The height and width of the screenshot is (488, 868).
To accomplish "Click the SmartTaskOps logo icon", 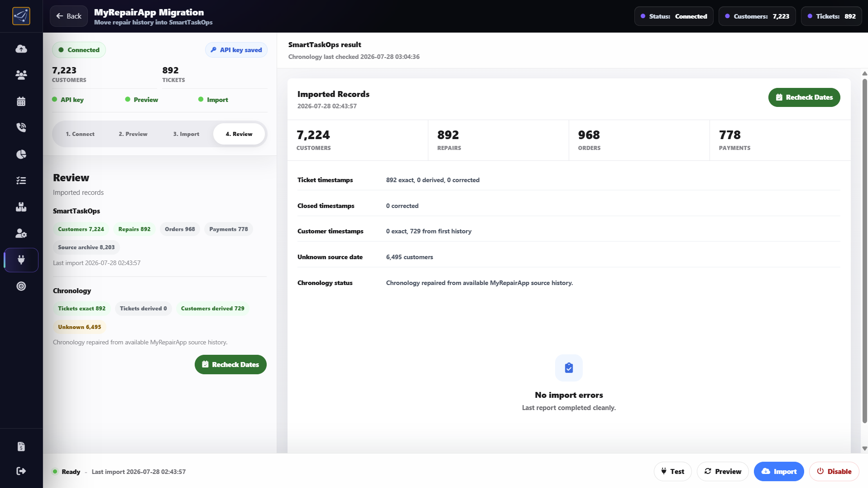I will (21, 16).
